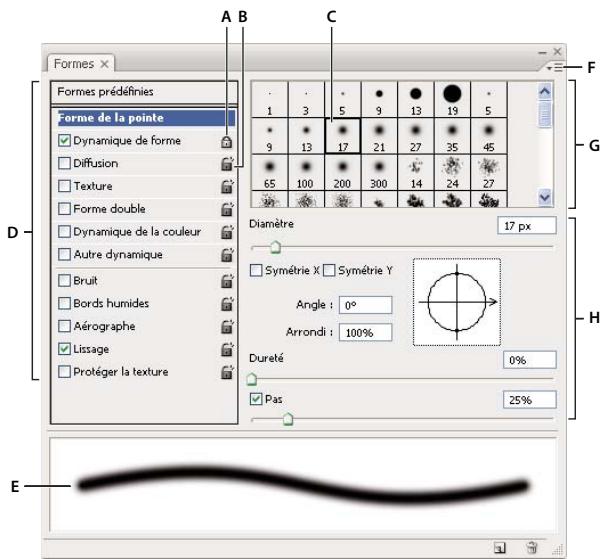
Task: Click the lock icon next to Bruit
Action: click(227, 281)
